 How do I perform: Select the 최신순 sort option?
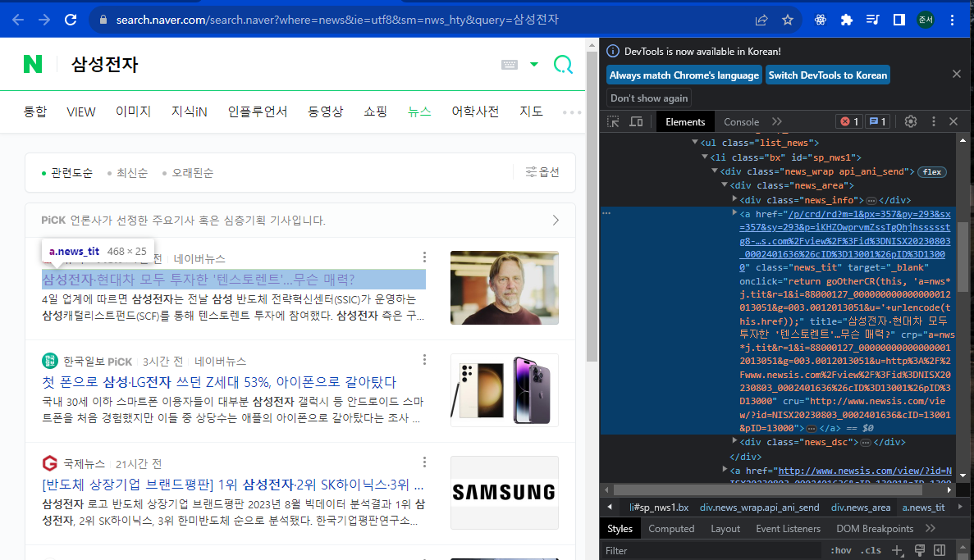(x=127, y=173)
